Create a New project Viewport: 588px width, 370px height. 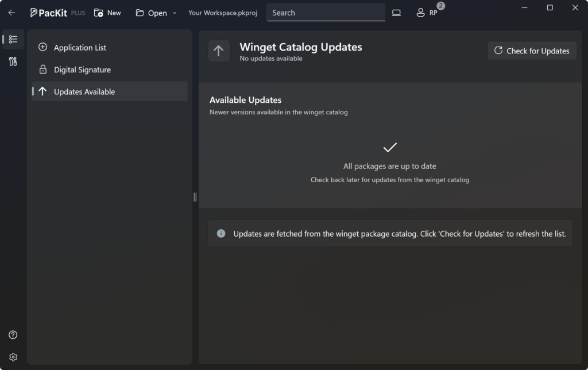click(107, 13)
